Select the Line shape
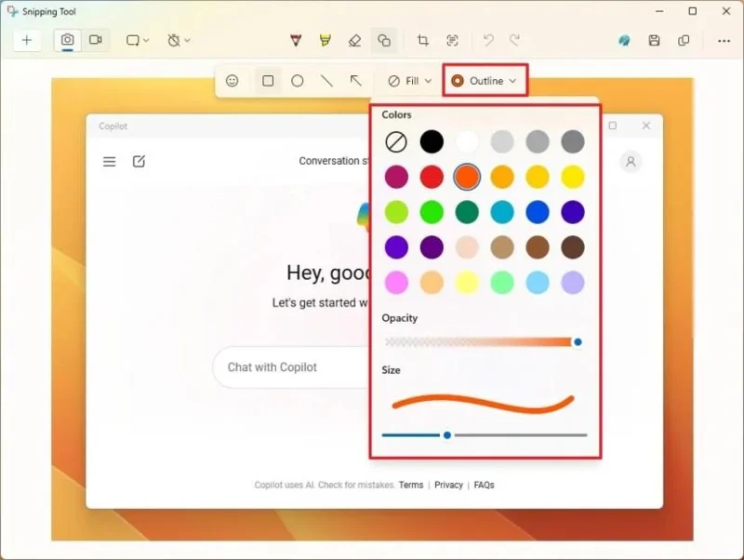The height and width of the screenshot is (560, 744). coord(326,81)
